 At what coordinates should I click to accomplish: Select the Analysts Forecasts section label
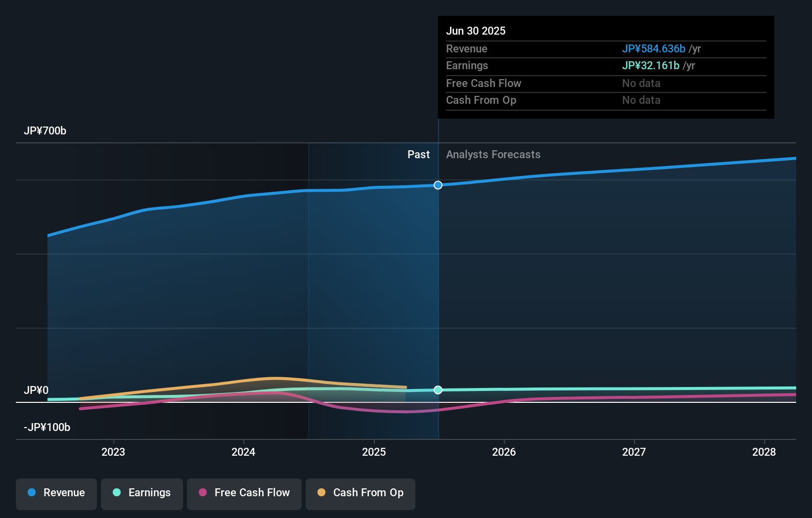point(493,155)
